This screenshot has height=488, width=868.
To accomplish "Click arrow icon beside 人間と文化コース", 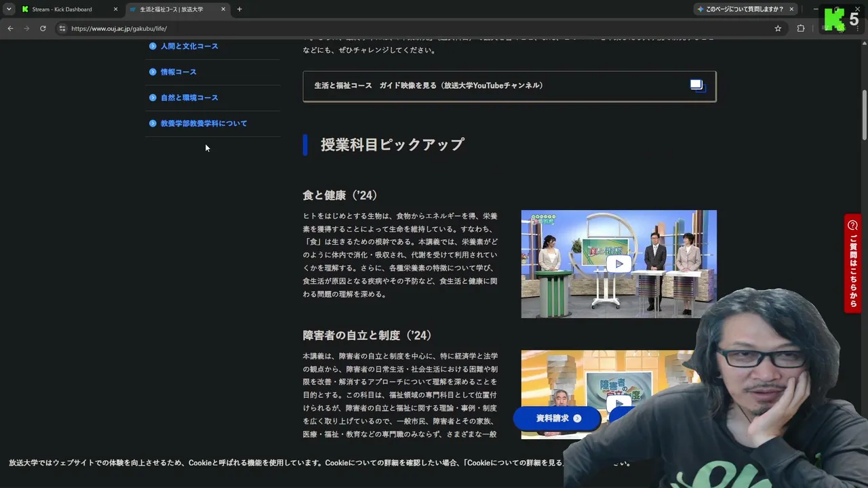I will click(x=153, y=46).
